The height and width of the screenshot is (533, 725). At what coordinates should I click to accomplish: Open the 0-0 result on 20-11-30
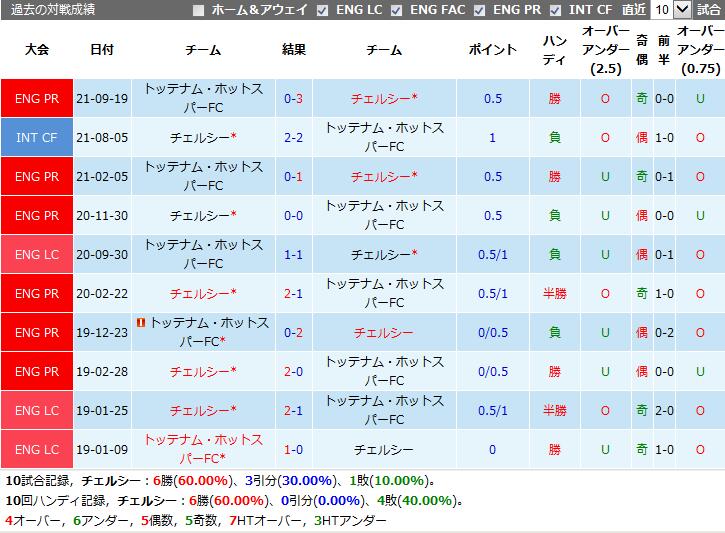click(x=293, y=215)
